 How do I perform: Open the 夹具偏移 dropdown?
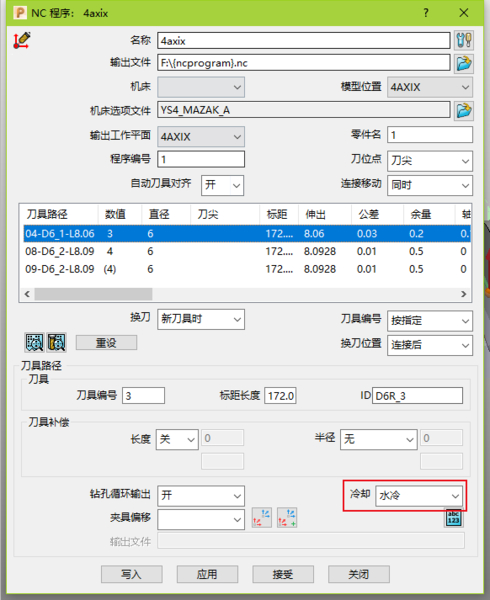[x=201, y=519]
